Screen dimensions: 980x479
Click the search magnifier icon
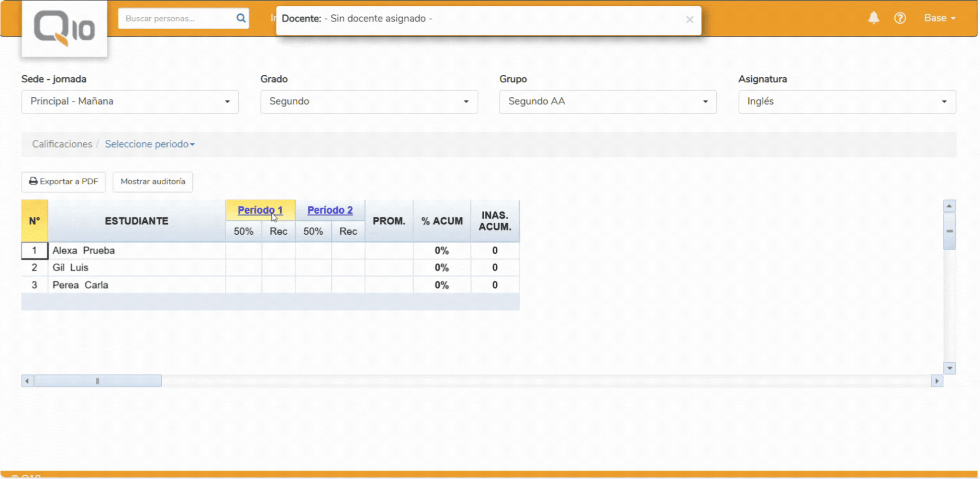click(241, 18)
